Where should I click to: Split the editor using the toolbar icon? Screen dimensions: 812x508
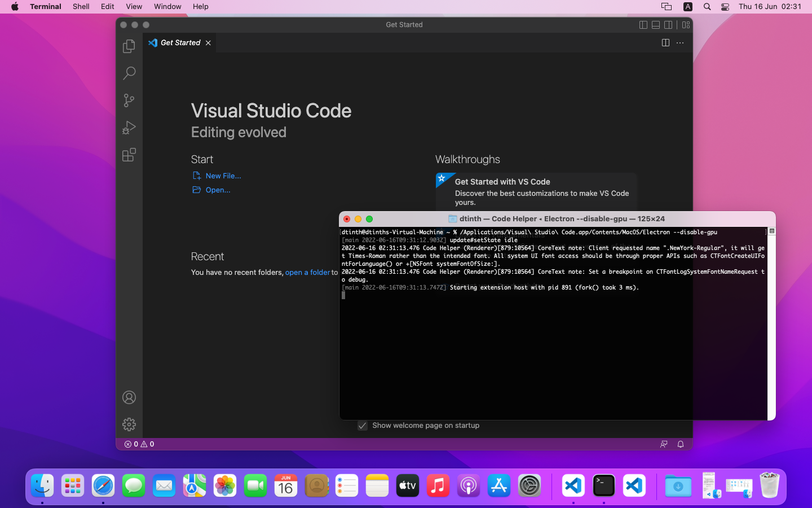(x=665, y=42)
